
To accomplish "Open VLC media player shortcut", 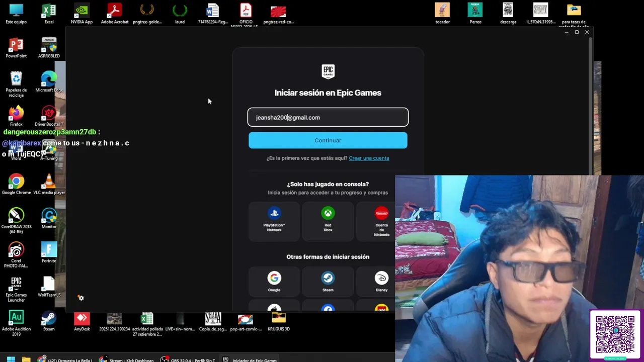I will tap(49, 185).
